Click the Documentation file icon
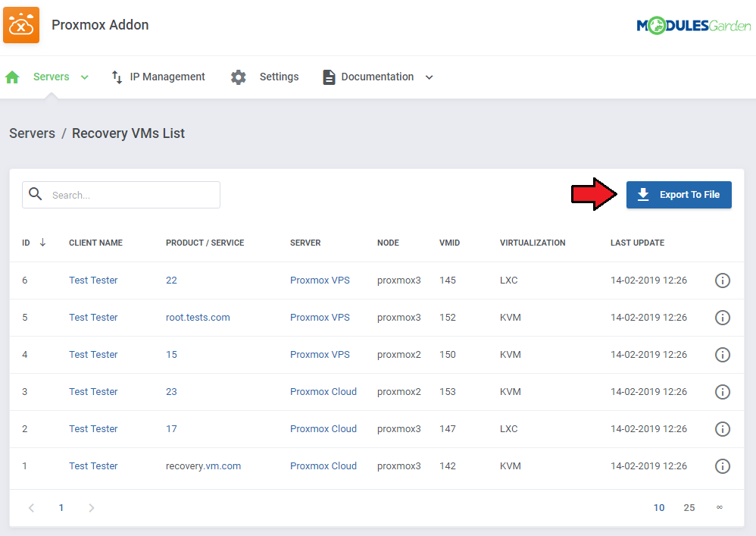Screen dimensions: 756x536 pyautogui.click(x=329, y=77)
